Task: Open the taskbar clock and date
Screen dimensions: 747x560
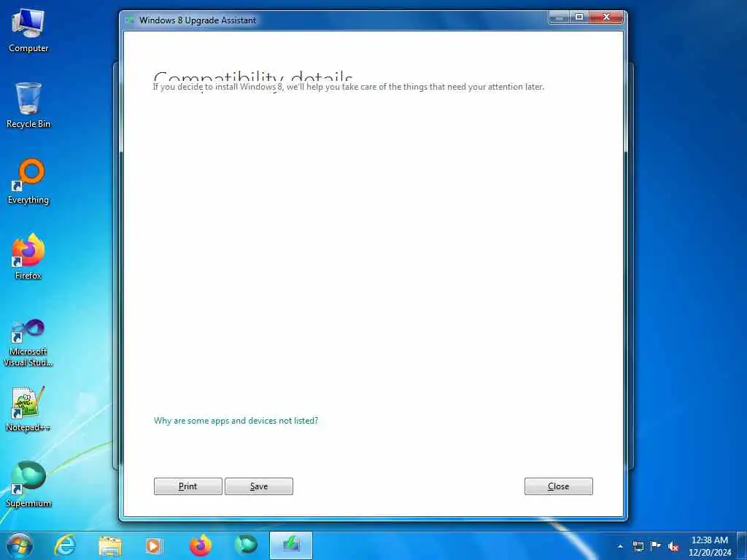Action: click(x=709, y=546)
